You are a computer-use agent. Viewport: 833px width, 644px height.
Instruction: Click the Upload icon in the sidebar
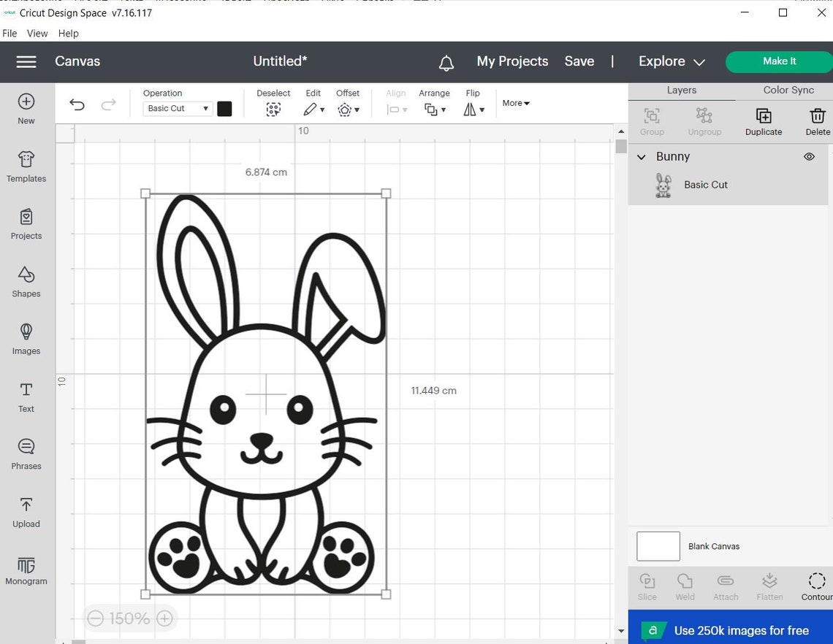[x=26, y=512]
